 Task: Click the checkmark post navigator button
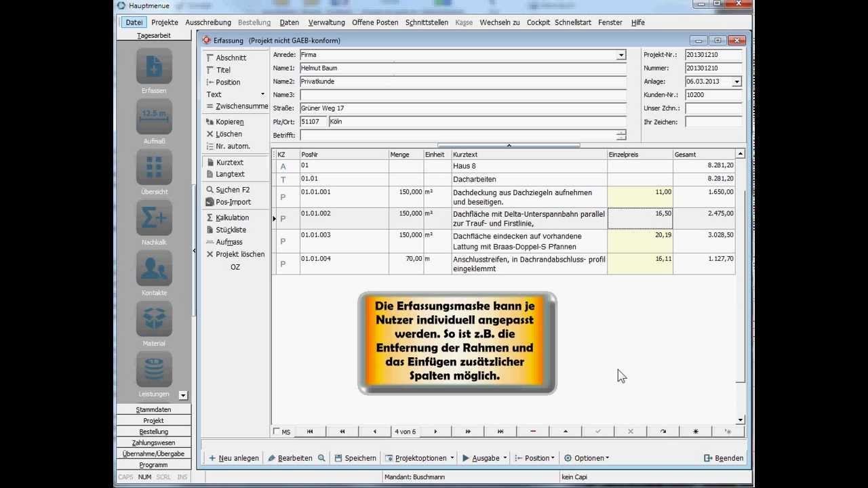coord(598,432)
